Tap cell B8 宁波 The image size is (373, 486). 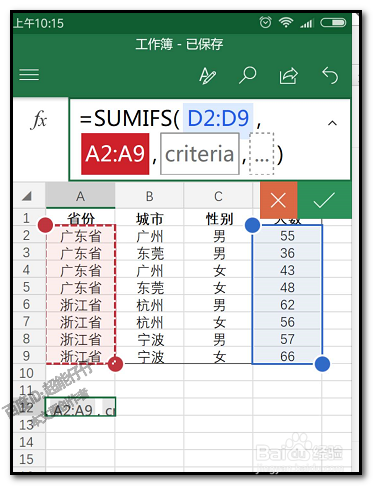[149, 339]
